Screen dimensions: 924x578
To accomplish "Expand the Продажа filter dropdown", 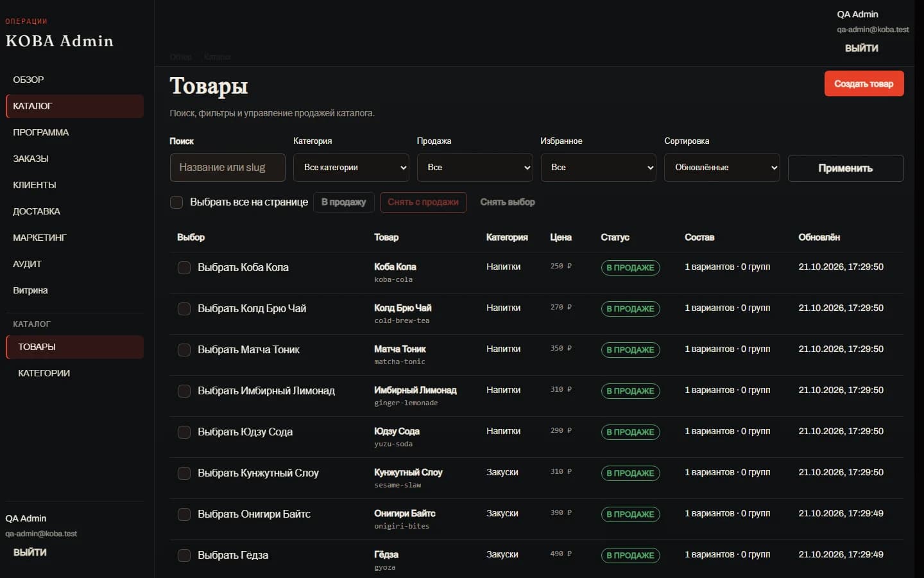I will tap(475, 168).
